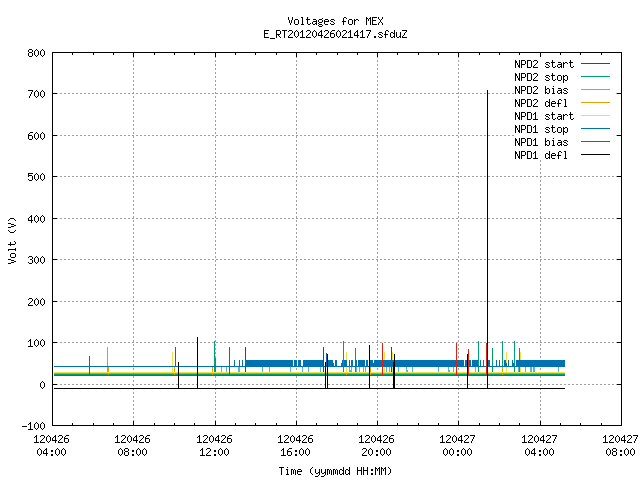
Task: Click the red NPD1 bias legend line
Action: [595, 142]
